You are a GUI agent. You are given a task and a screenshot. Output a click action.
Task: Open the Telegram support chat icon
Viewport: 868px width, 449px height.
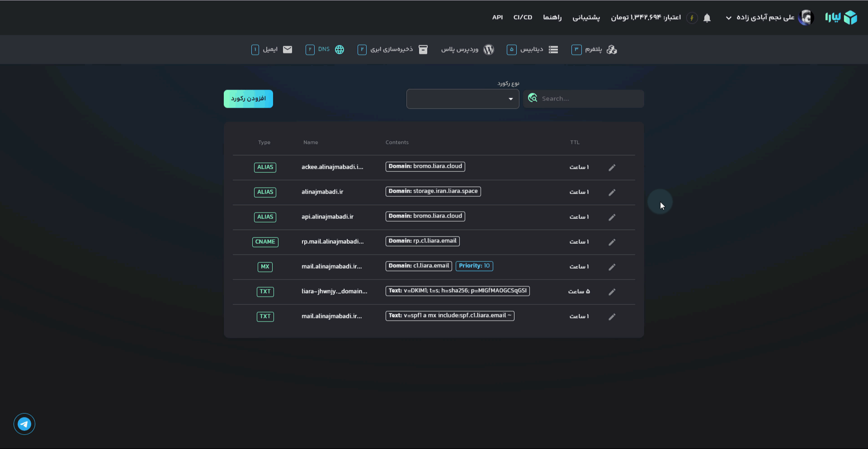click(24, 424)
